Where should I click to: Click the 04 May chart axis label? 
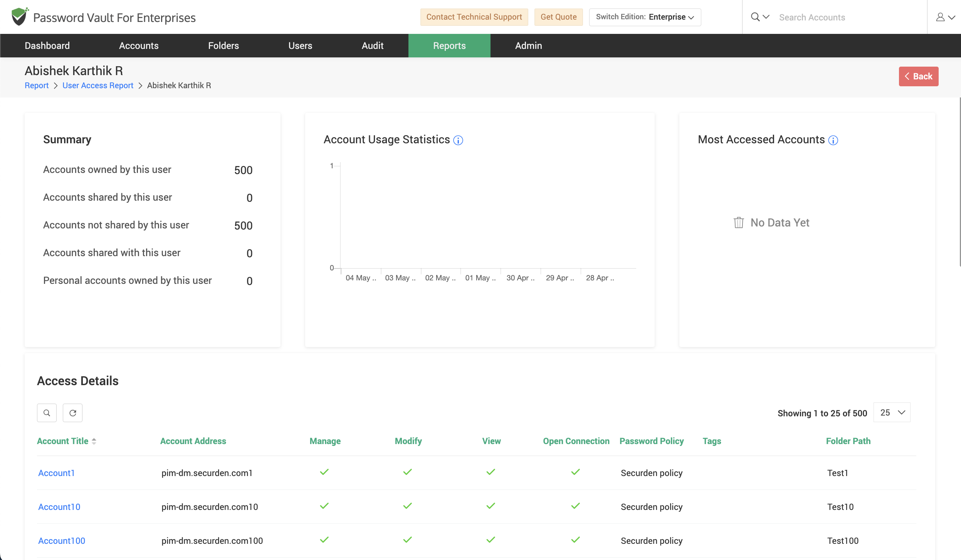coord(361,278)
